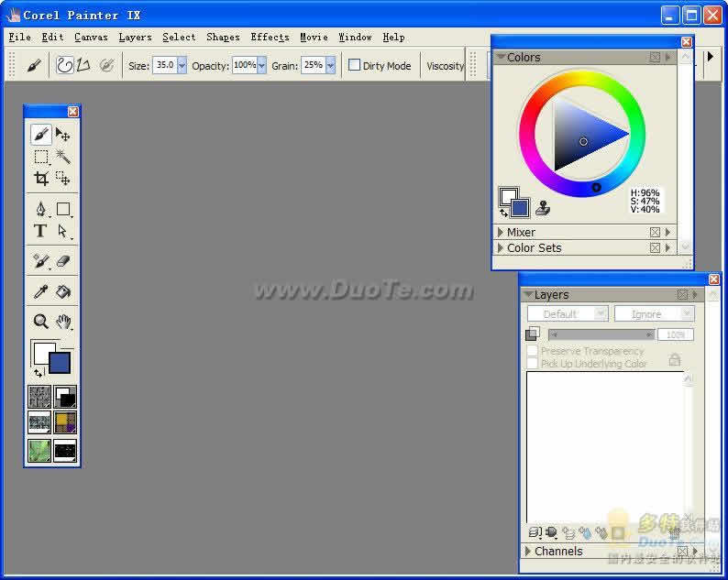This screenshot has width=728, height=580.
Task: Choose the Pen tool
Action: (x=41, y=209)
